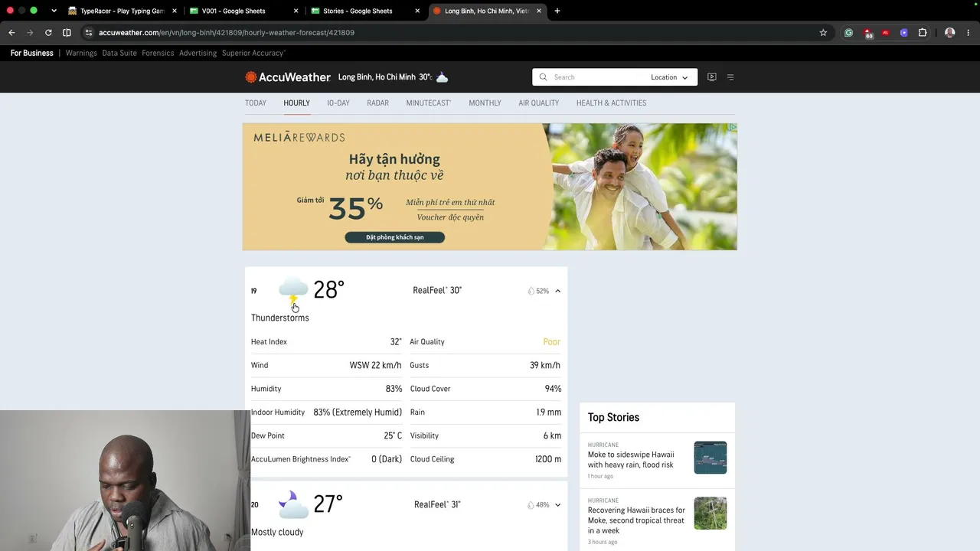The width and height of the screenshot is (980, 551).
Task: Open the AIR QUALITY tab
Action: 538,103
